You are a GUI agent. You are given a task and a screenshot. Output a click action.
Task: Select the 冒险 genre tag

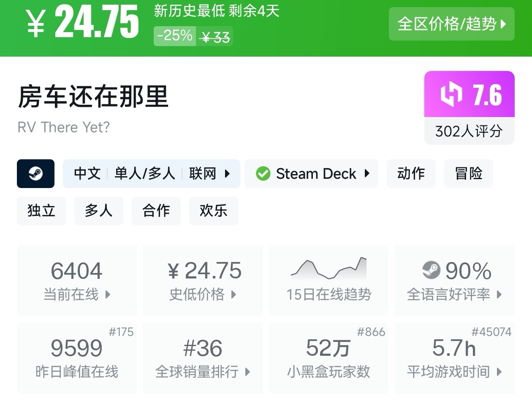(468, 174)
